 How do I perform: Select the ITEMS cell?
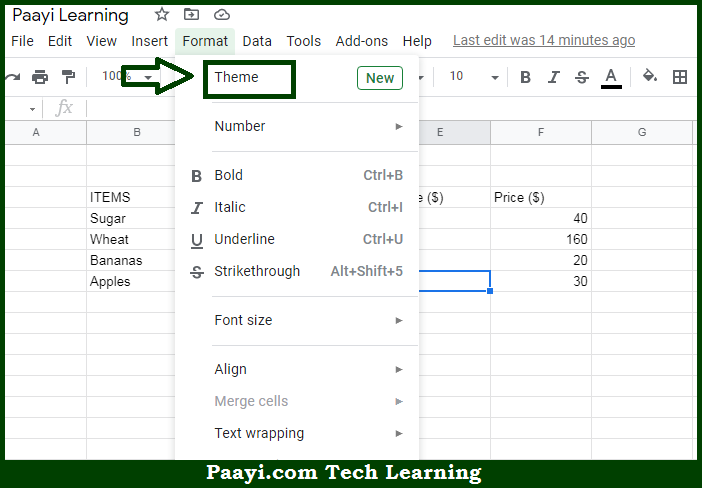pyautogui.click(x=131, y=197)
